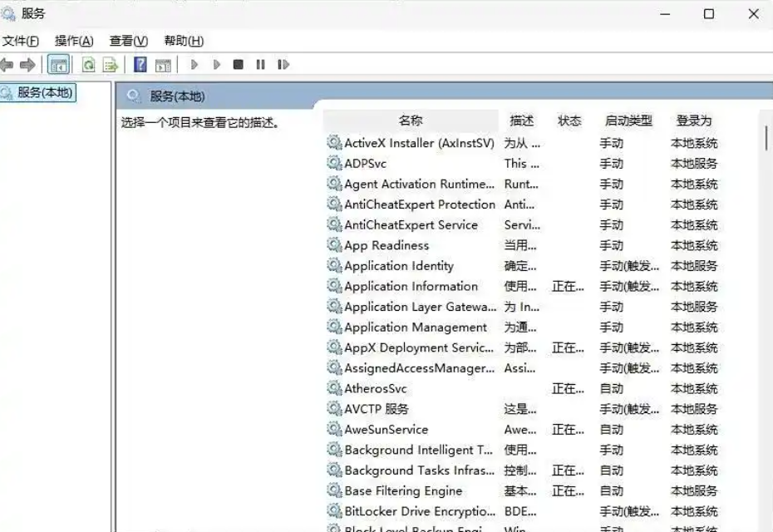Toggle the show/hide console tree button
The height and width of the screenshot is (532, 773).
pyautogui.click(x=58, y=65)
